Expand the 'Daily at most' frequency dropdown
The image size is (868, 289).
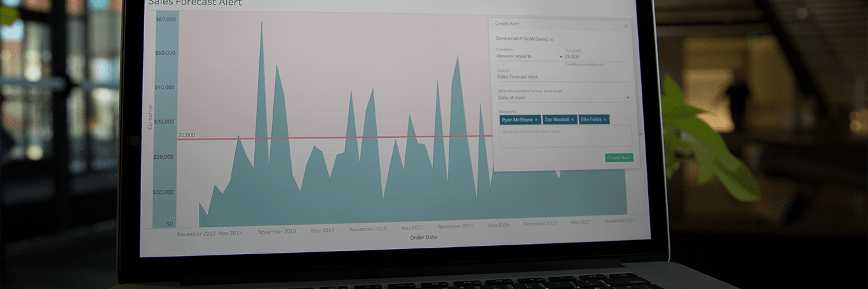click(563, 98)
